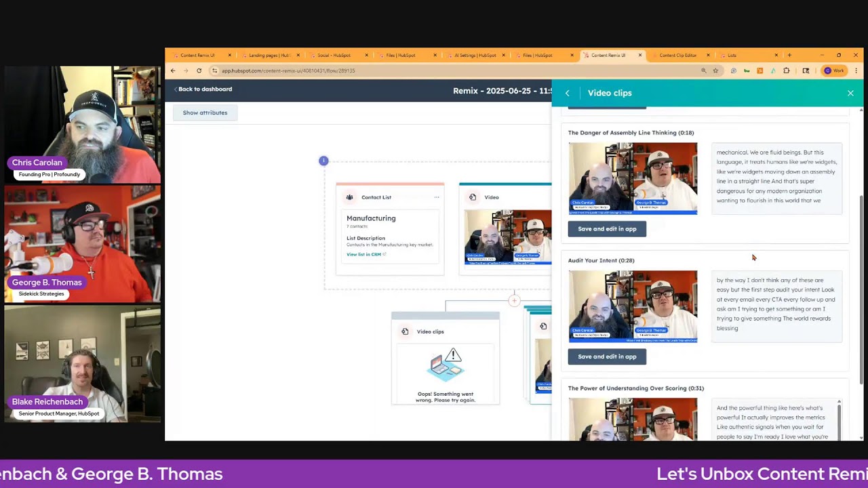Click the zoom magnifier icon in address bar
The height and width of the screenshot is (488, 868).
coord(703,70)
